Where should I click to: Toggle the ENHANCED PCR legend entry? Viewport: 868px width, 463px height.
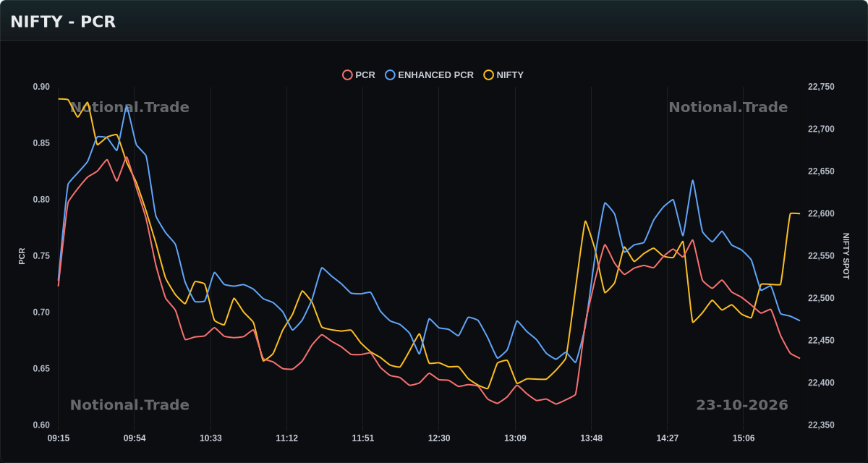click(x=430, y=75)
